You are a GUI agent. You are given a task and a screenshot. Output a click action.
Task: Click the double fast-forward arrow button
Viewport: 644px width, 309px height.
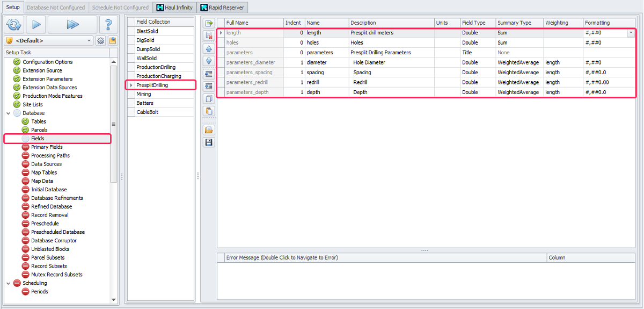click(72, 24)
